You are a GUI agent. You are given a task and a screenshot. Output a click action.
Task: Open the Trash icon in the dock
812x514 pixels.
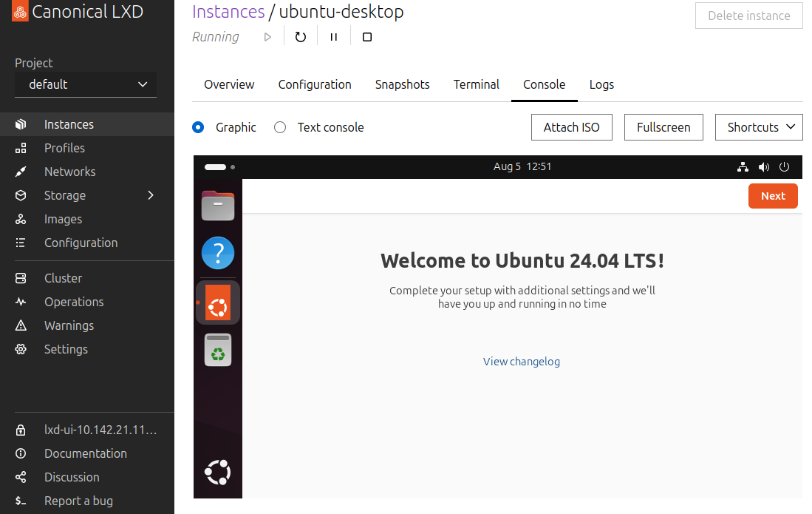pyautogui.click(x=218, y=350)
